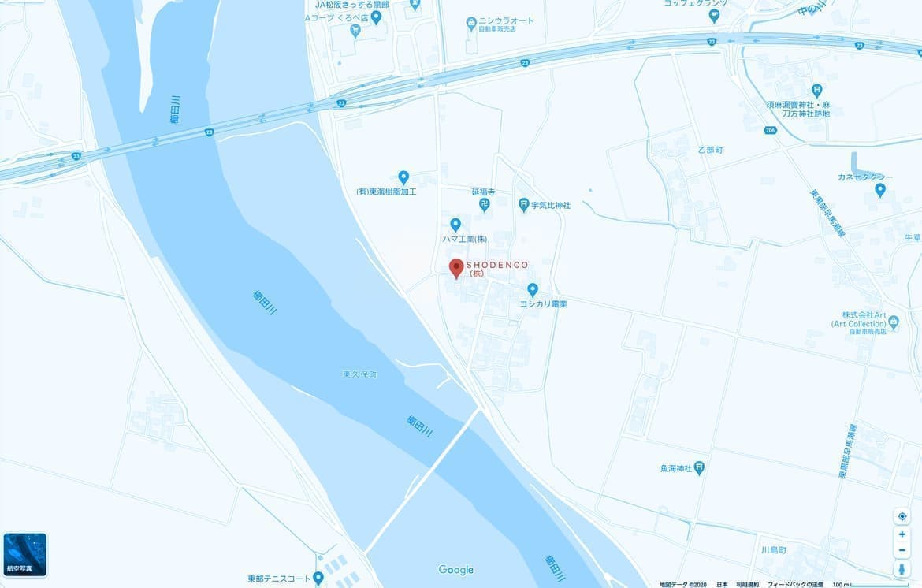Select the カネセタクシー map pin
Viewport: 922px width, 588px height.
[880, 191]
